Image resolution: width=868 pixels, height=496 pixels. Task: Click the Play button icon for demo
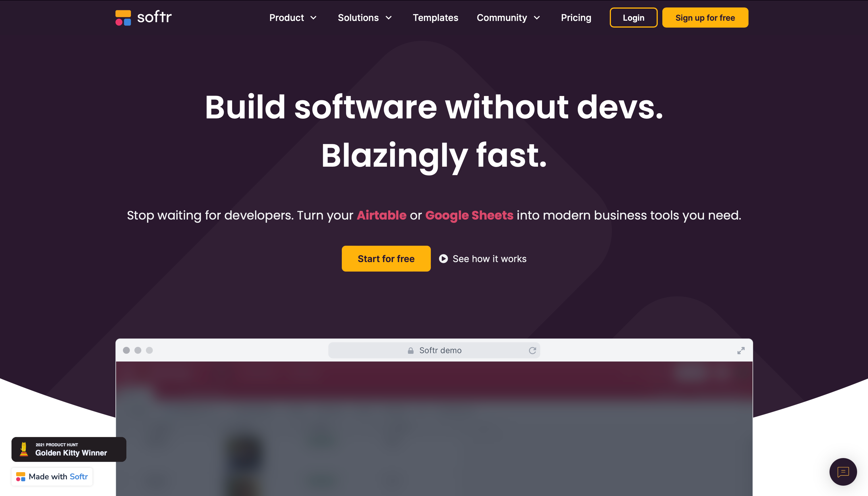pos(443,259)
